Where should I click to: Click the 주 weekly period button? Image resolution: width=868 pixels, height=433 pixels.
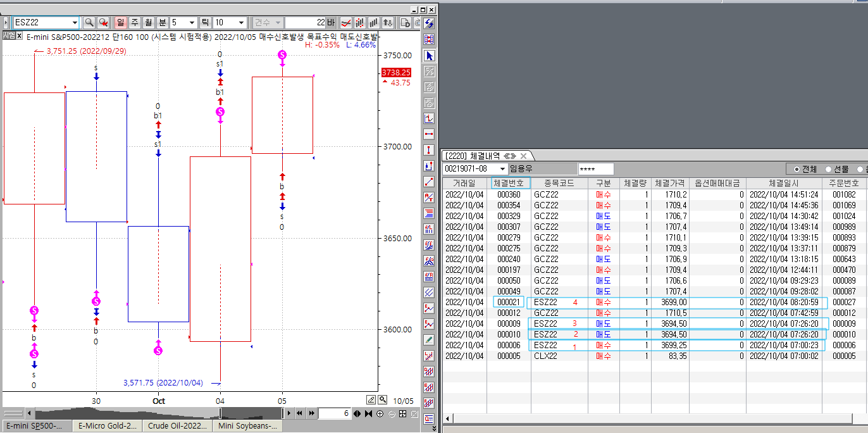(134, 23)
